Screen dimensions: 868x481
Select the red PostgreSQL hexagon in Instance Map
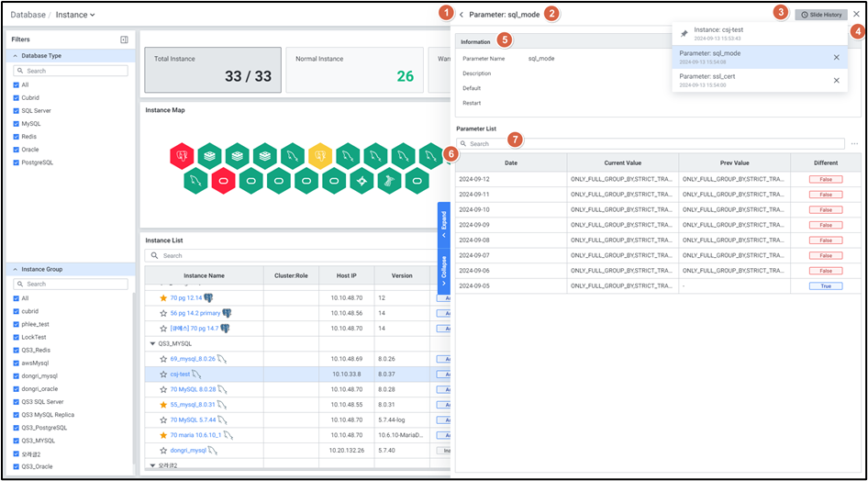(182, 155)
